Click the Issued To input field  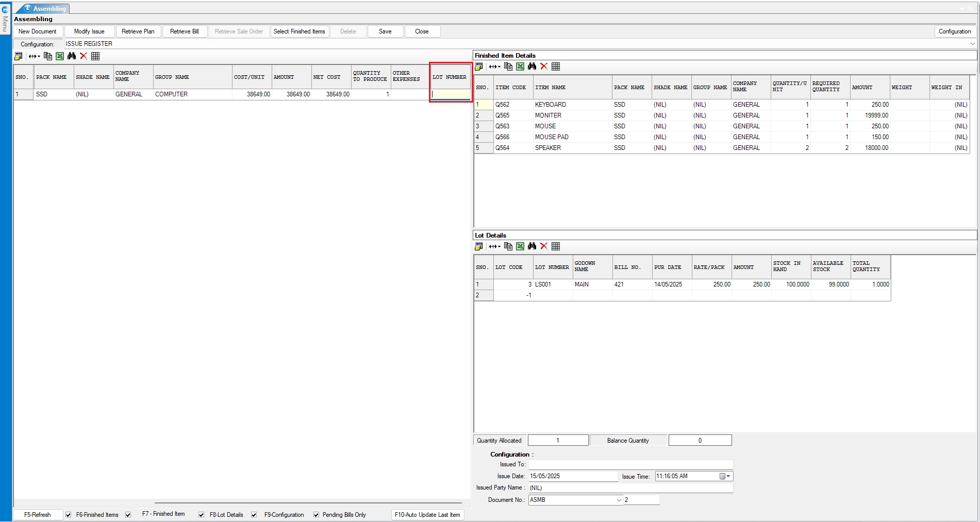(x=630, y=464)
